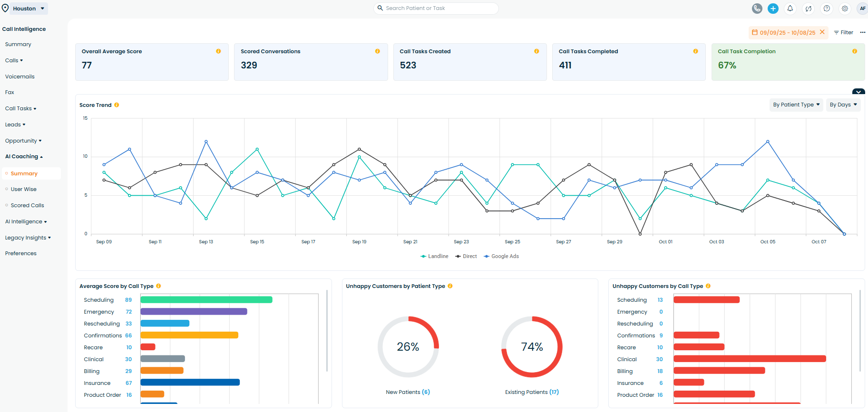Screen dimensions: 868x412
Task: Open the settings gear icon
Action: (845, 9)
